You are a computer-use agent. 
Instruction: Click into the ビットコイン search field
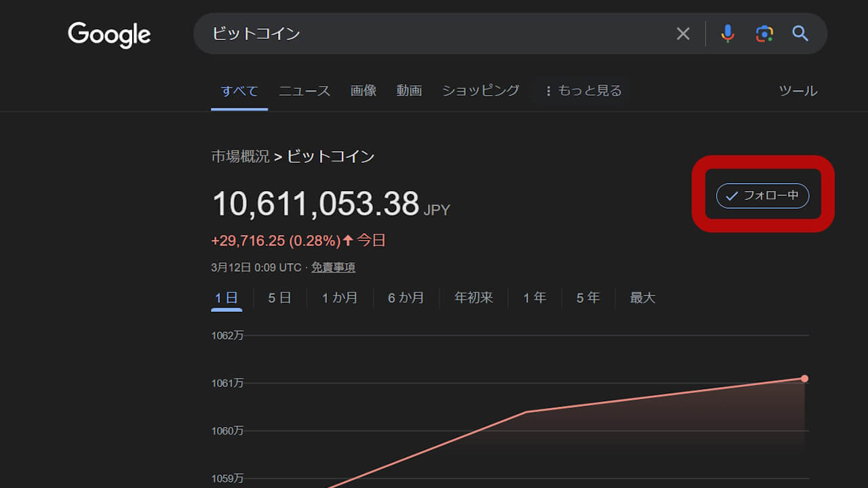[x=434, y=34]
